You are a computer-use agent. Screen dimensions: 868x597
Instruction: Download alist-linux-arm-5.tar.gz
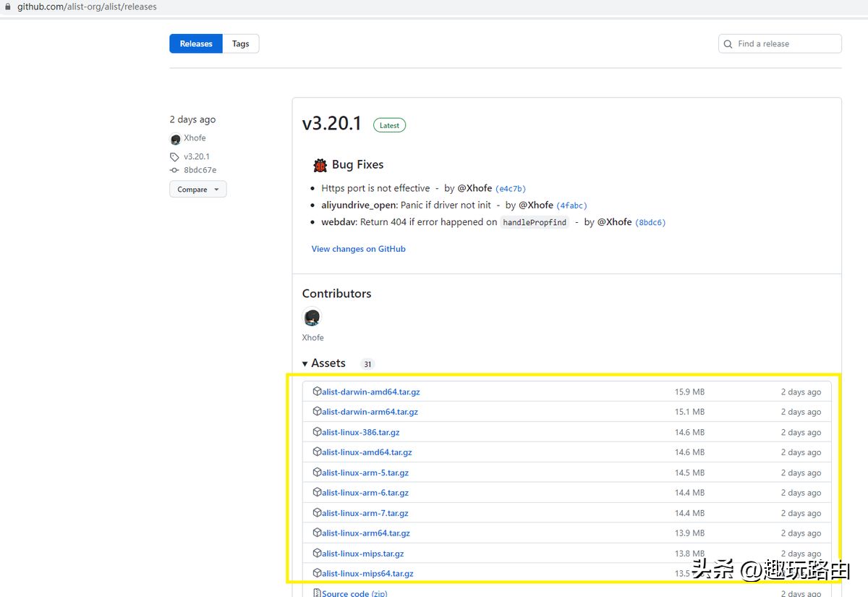point(365,473)
